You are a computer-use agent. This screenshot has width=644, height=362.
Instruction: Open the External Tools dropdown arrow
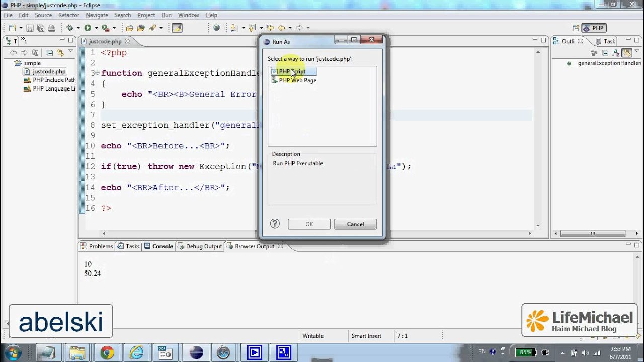click(114, 28)
